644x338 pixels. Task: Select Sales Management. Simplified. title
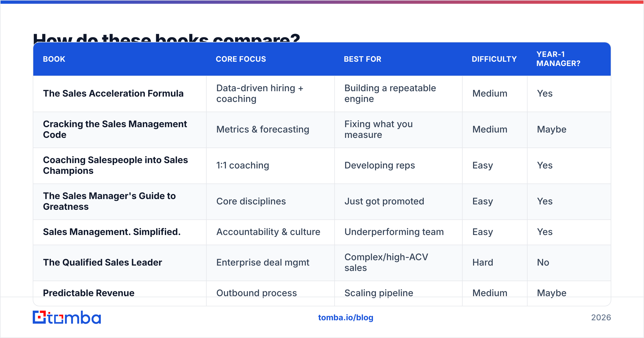click(112, 232)
